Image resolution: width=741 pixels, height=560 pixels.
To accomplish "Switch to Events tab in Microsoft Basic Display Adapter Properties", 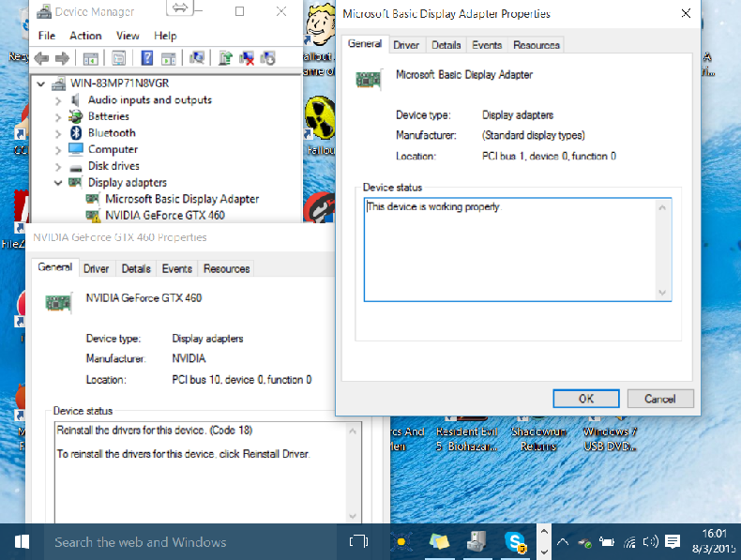I will [487, 45].
